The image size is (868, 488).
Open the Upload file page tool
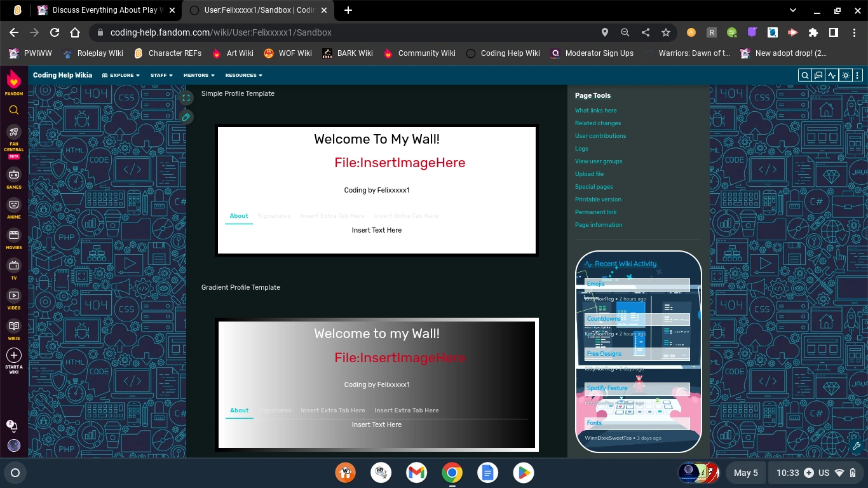(589, 173)
